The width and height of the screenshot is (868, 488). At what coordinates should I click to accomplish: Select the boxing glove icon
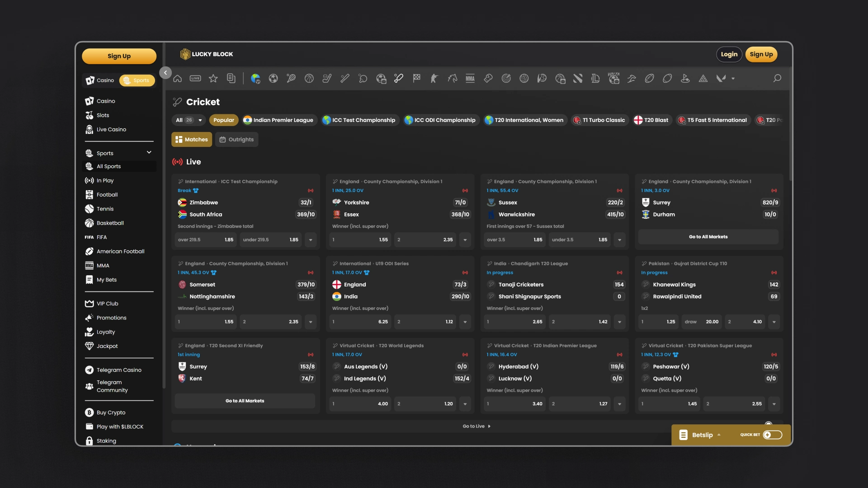[x=488, y=79]
